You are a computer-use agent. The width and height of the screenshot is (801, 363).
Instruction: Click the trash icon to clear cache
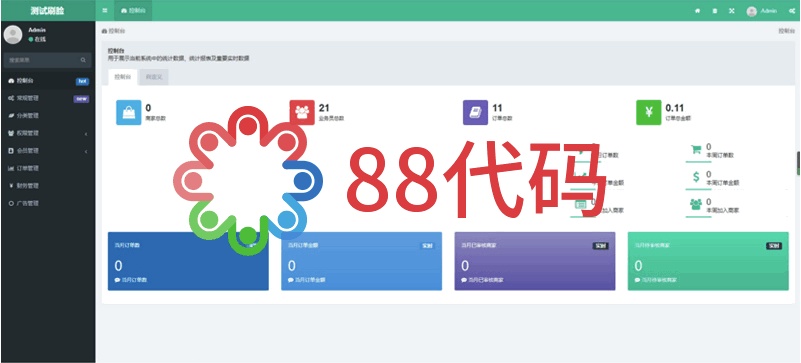point(715,11)
